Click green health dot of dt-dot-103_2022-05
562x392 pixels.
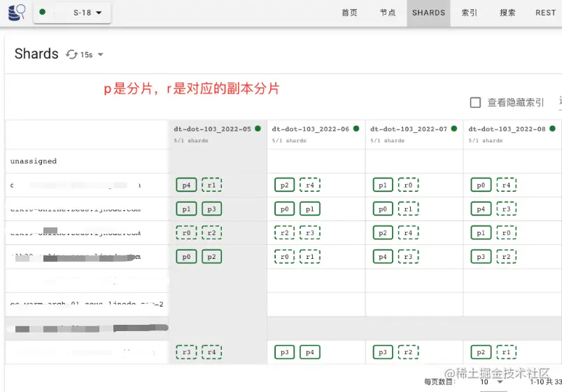(258, 128)
